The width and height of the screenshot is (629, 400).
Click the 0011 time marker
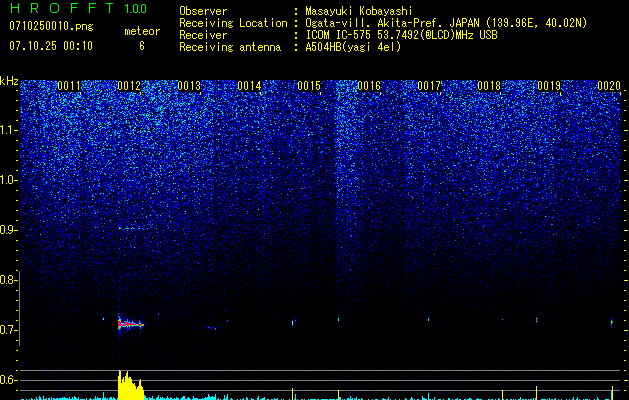(x=69, y=86)
